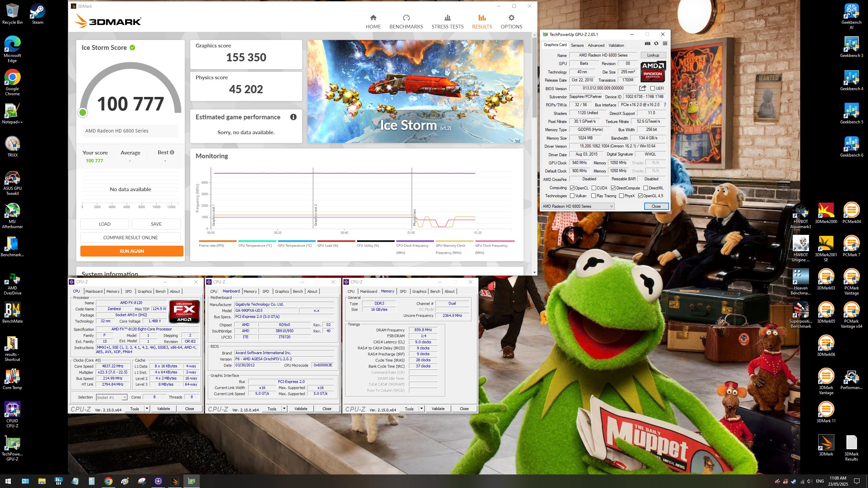The image size is (868, 488).
Task: Toggle the DirectML checkbox in GPU-Z
Action: point(646,188)
